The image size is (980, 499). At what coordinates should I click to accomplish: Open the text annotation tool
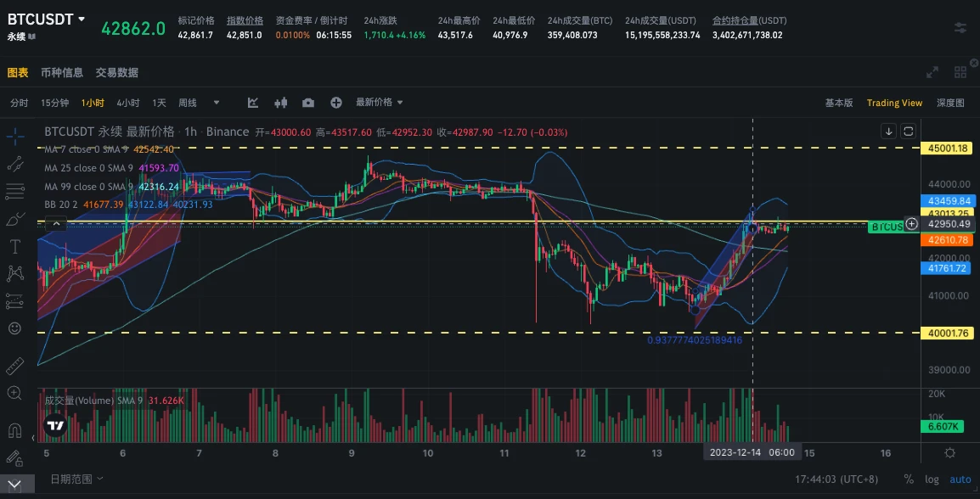click(14, 246)
